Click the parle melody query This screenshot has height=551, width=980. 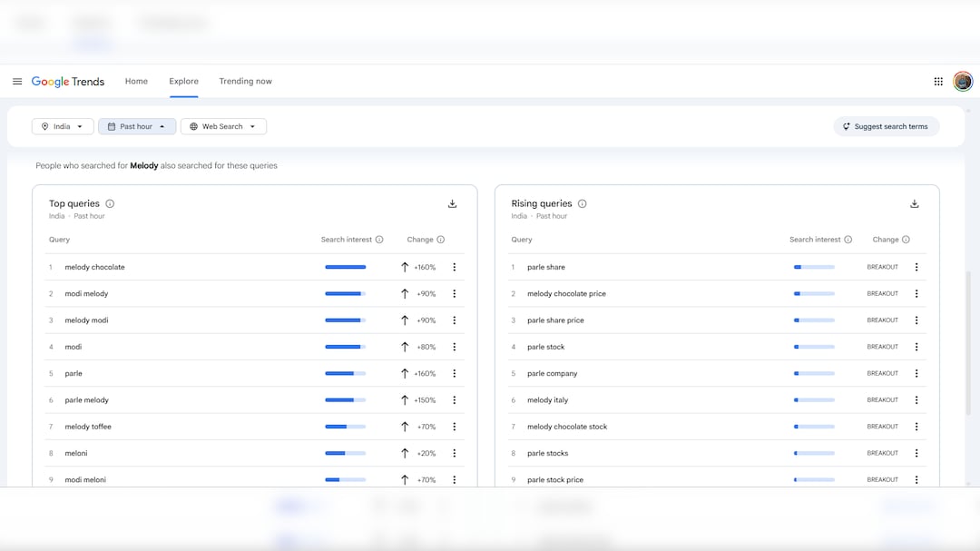tap(87, 400)
